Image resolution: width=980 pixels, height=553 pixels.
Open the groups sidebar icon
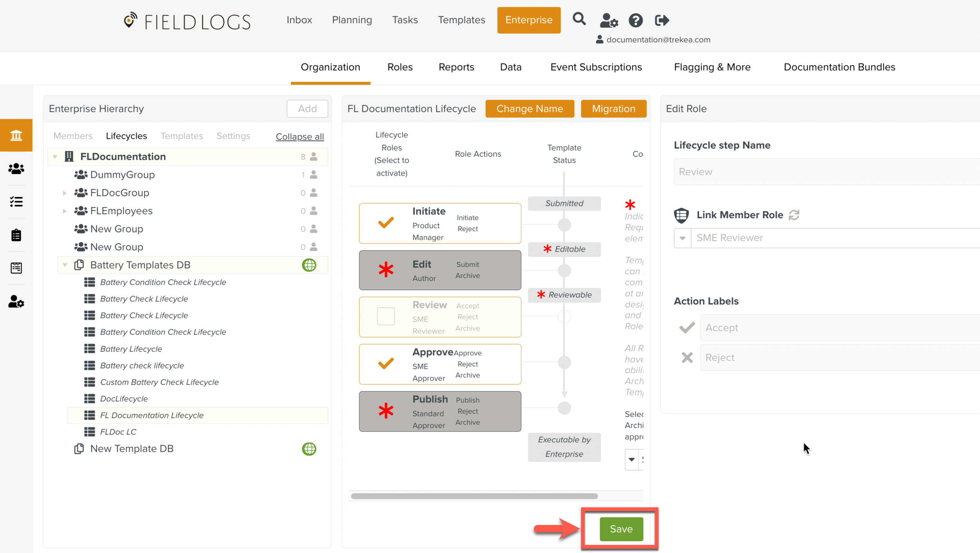pyautogui.click(x=16, y=169)
